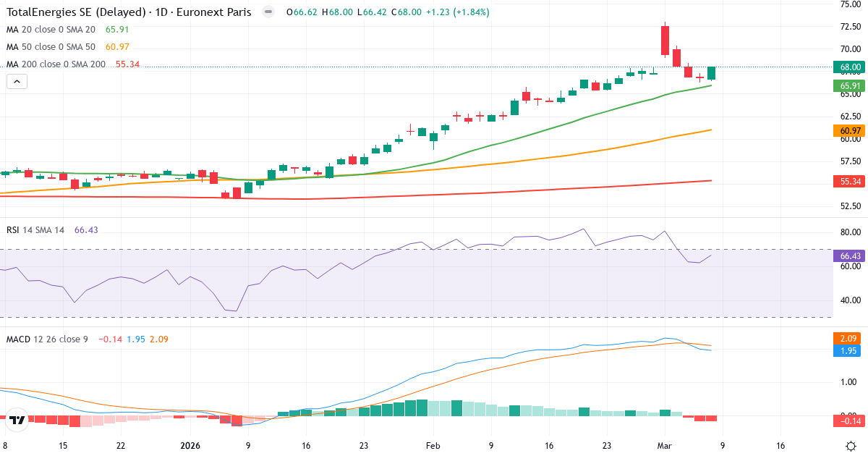Click the red 55.34 MA price tag

849,181
